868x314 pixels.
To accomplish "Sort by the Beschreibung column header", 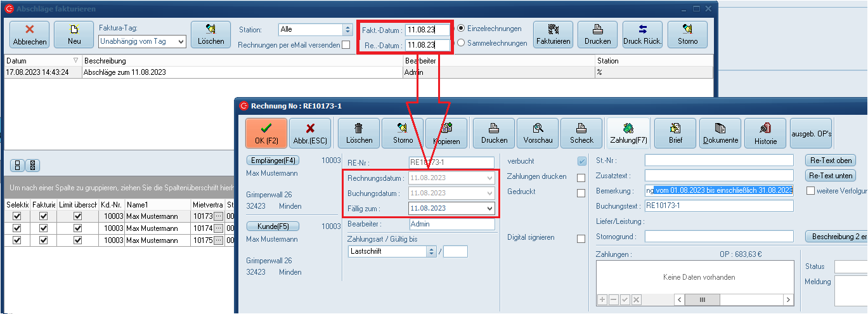I will point(241,61).
